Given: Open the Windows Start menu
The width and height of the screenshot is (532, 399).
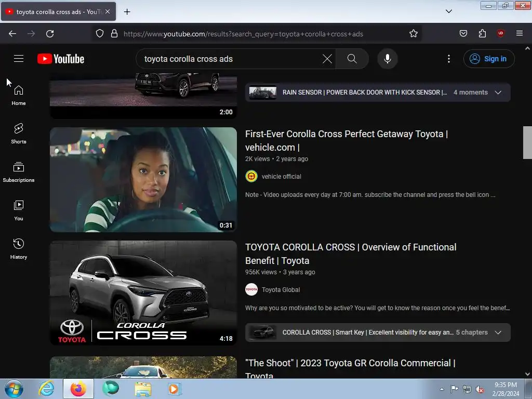Looking at the screenshot, I should point(14,389).
